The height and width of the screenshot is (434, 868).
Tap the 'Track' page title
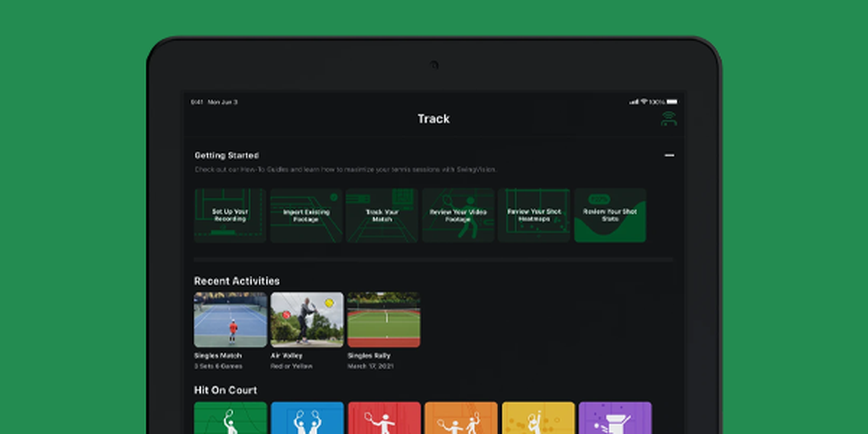pos(434,119)
